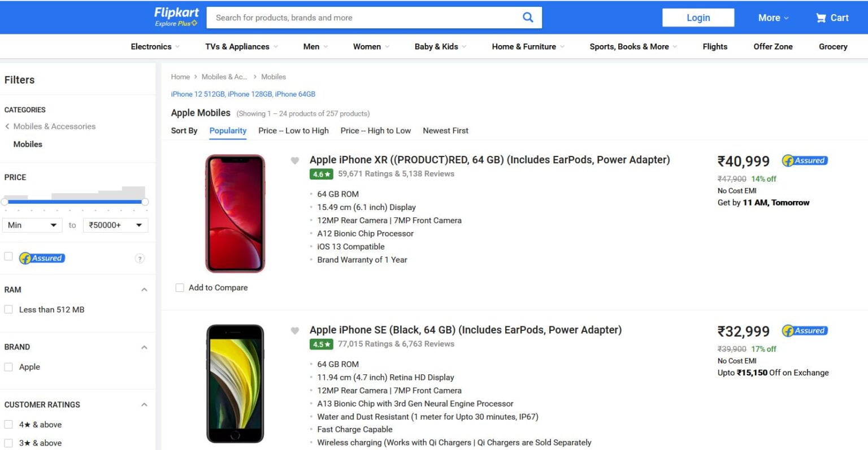Open the Min price dropdown

coord(32,225)
